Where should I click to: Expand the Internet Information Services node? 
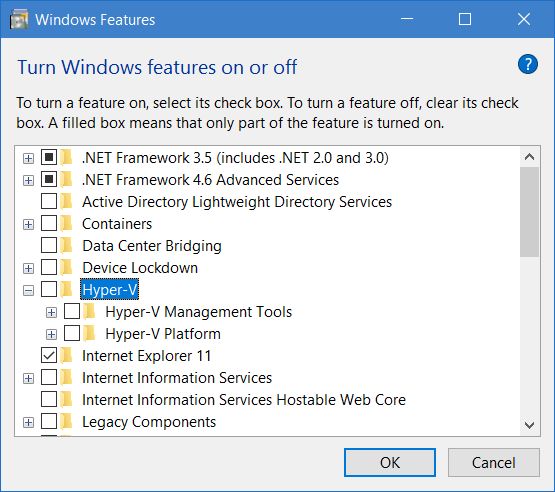pos(28,378)
